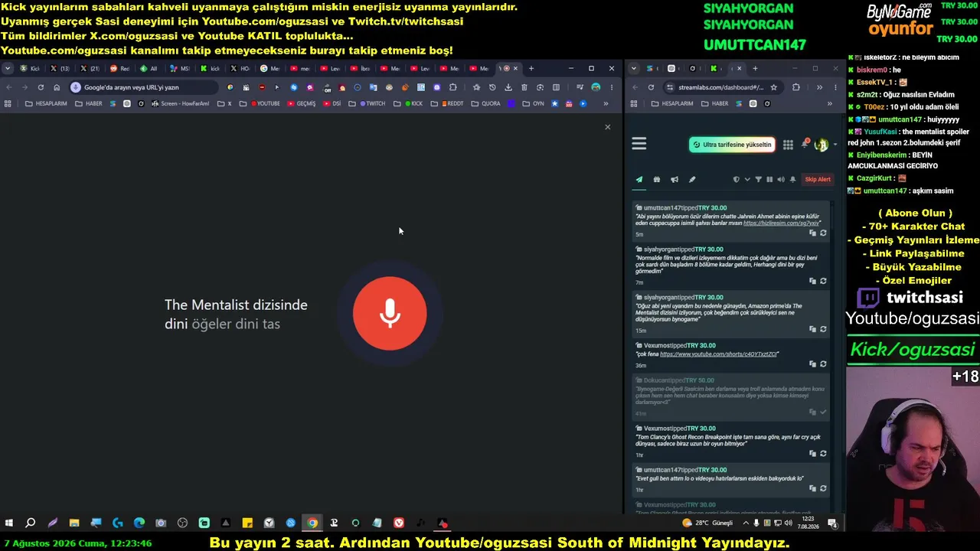
Task: Expand the tab search dropdown in left browser
Action: 8,68
